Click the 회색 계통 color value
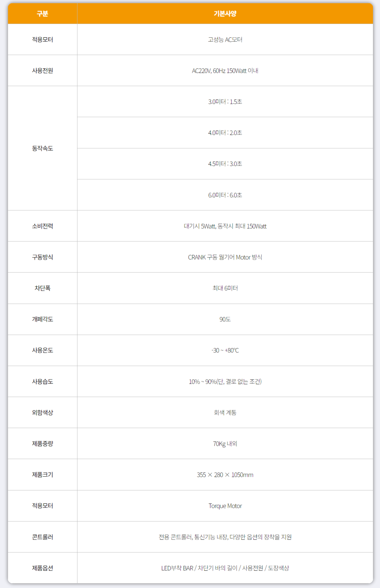 [x=225, y=413]
